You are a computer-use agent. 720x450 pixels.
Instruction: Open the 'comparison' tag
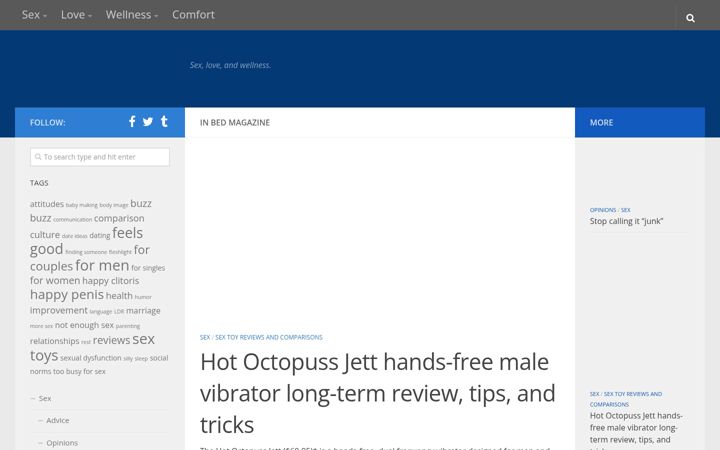point(119,218)
